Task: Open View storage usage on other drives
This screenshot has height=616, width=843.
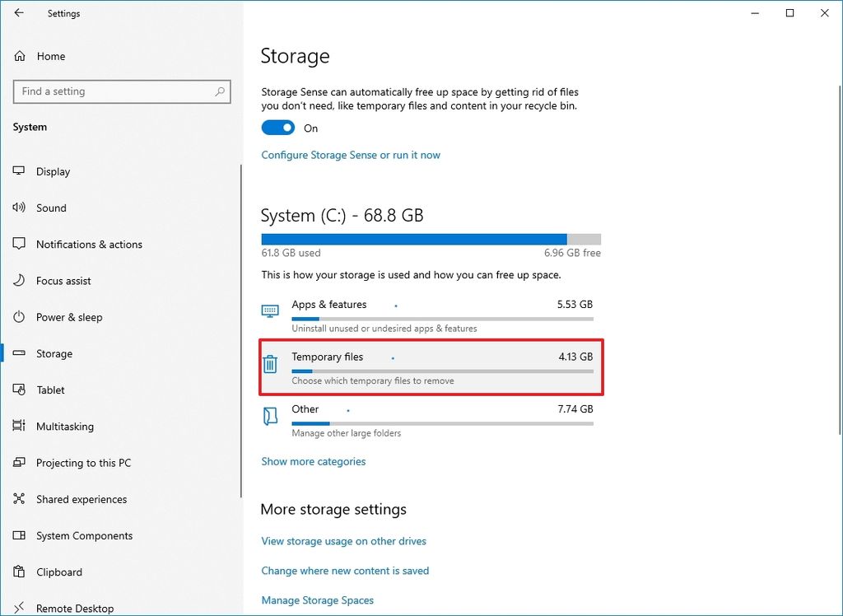Action: pyautogui.click(x=343, y=541)
